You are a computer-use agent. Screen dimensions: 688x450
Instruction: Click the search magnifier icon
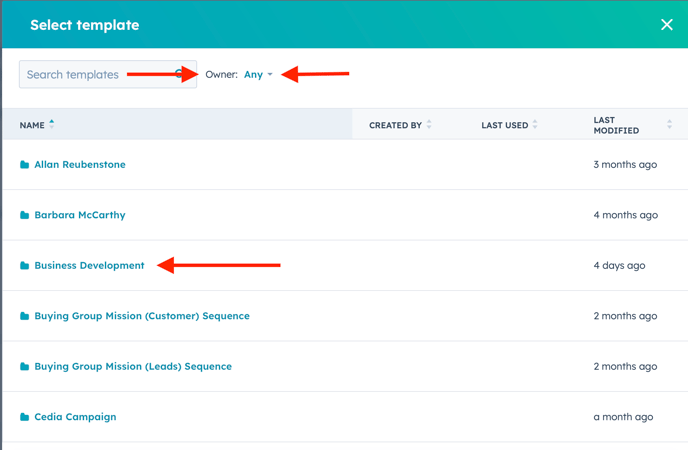[x=182, y=74]
